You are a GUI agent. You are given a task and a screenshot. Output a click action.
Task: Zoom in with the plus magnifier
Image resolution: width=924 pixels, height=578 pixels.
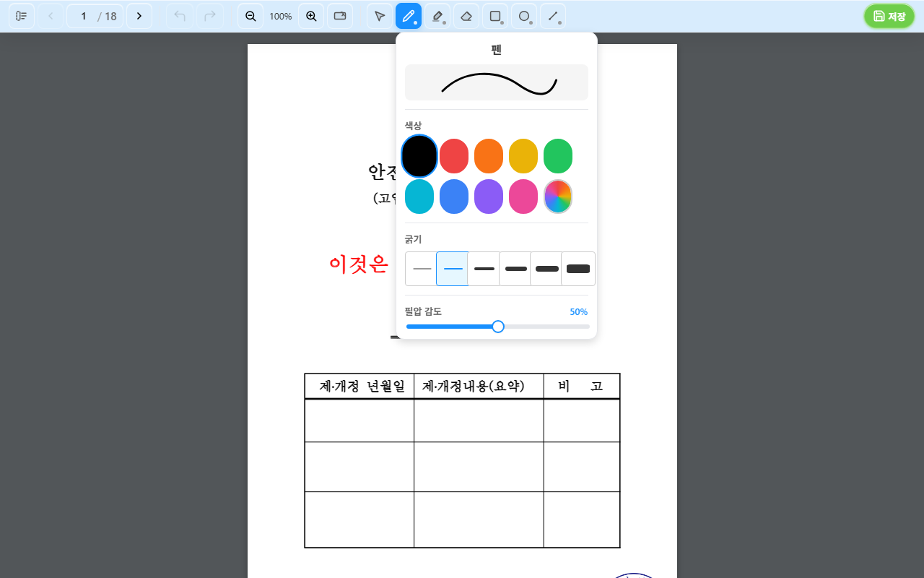tap(311, 16)
